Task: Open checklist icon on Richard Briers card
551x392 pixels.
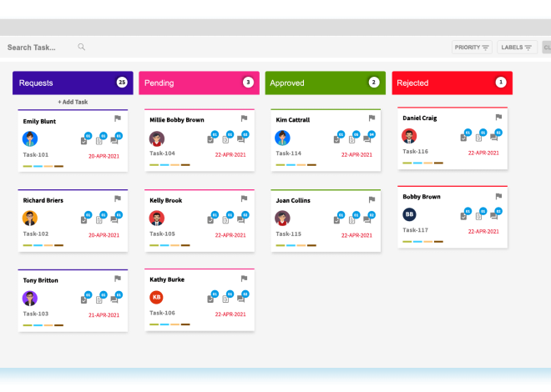Action: click(84, 219)
